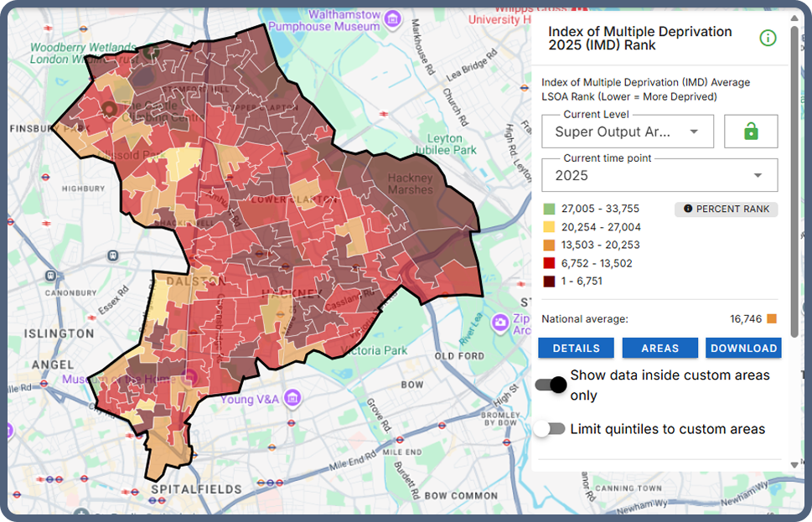Click the green 27,005 - 33,755 legend swatch
Image resolution: width=812 pixels, height=522 pixels.
[x=548, y=209]
